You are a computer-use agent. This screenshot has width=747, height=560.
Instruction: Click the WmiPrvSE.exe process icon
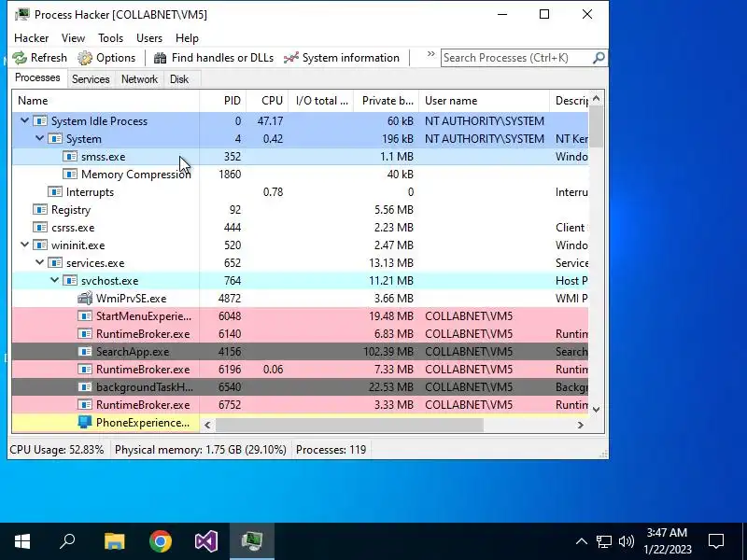[85, 299]
